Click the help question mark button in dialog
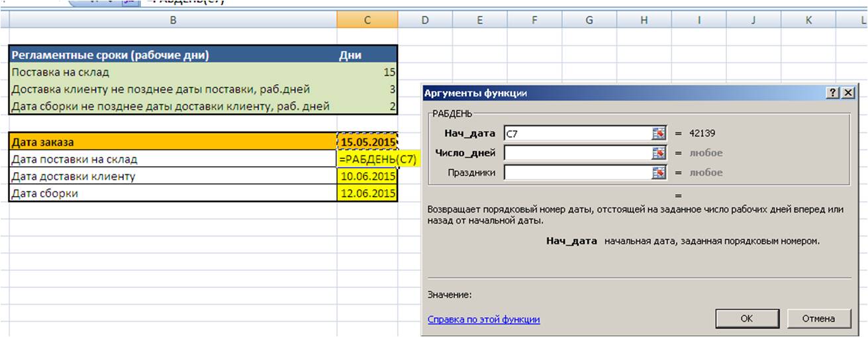This screenshot has height=337, width=868. click(833, 94)
